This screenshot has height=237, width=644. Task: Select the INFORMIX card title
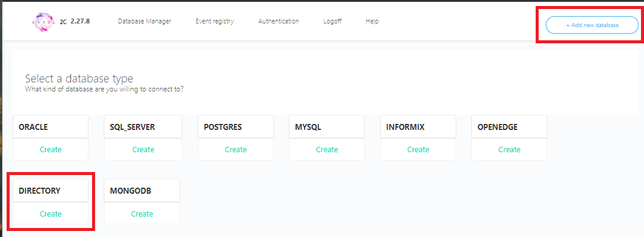406,127
